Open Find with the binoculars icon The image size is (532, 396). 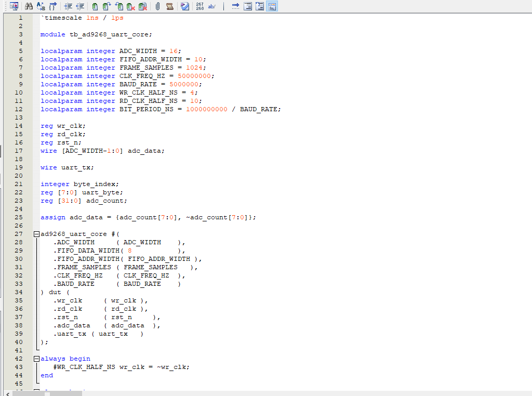29,6
